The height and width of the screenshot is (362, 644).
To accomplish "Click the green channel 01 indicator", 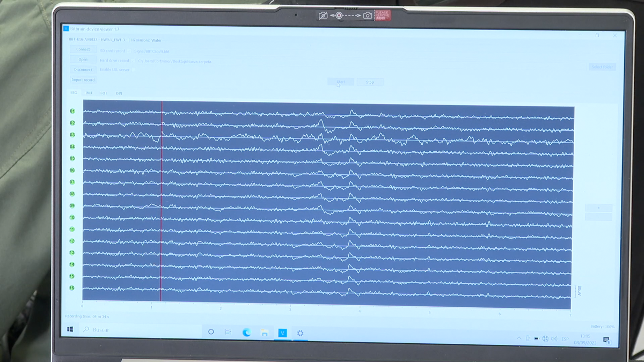I will tap(72, 112).
